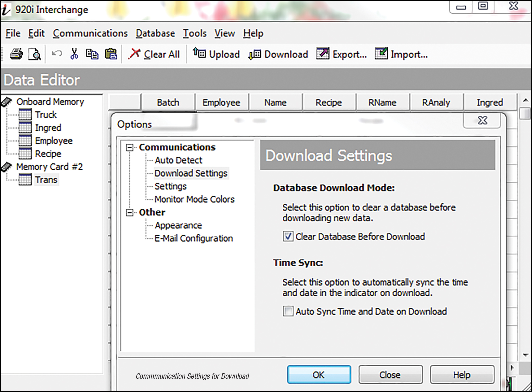Collapse the Communications tree node
Screen dimensions: 532x392
(130, 148)
